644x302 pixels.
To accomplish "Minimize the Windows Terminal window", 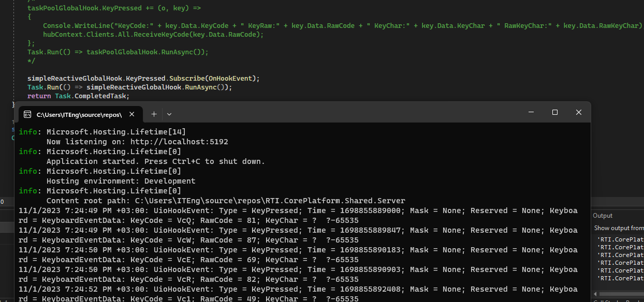I will [531, 112].
